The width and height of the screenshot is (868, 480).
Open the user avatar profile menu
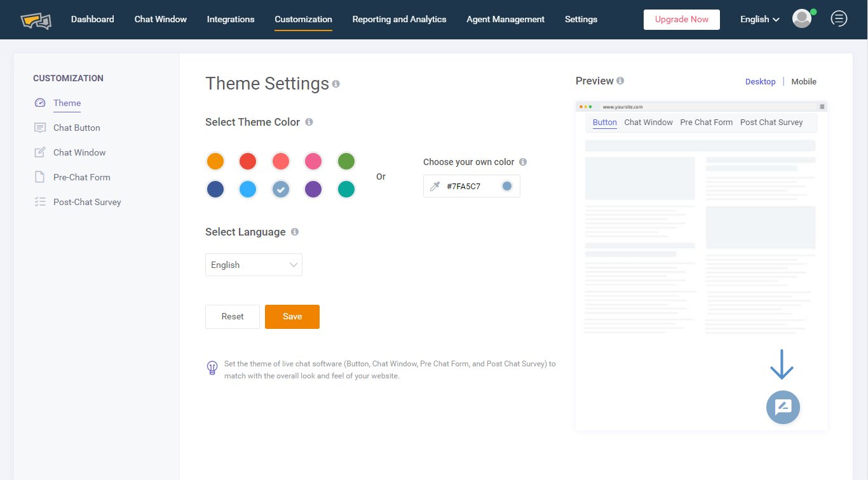tap(802, 19)
